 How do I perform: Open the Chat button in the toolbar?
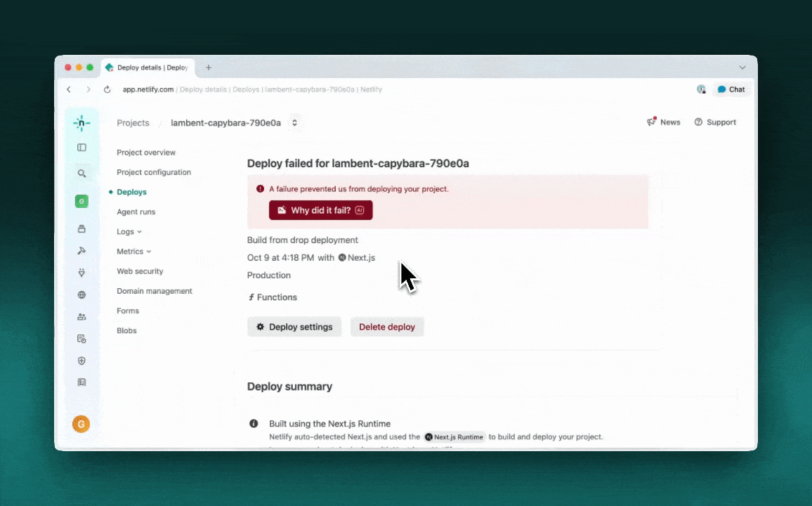(731, 89)
